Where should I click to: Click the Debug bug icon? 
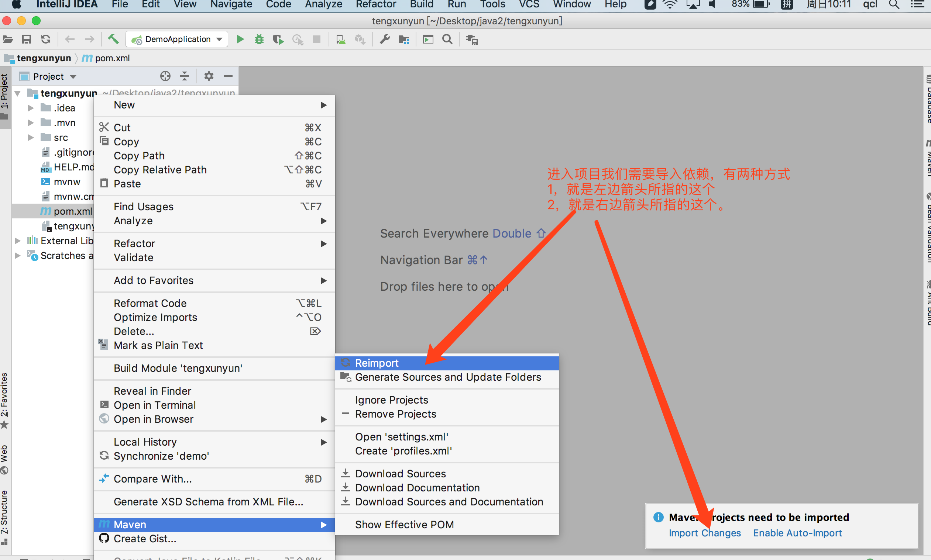pyautogui.click(x=259, y=39)
